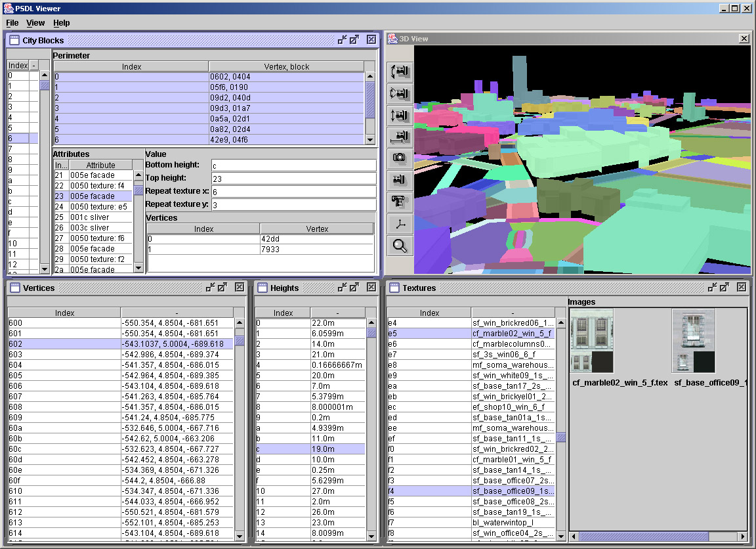
Task: Select the '0050 texture: e5' attribute row
Action: pos(100,207)
